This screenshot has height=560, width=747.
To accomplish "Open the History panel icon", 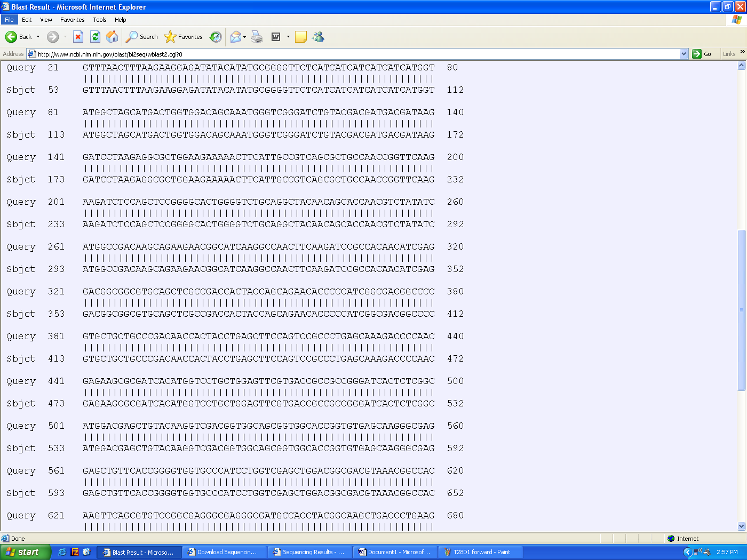I will pos(216,37).
